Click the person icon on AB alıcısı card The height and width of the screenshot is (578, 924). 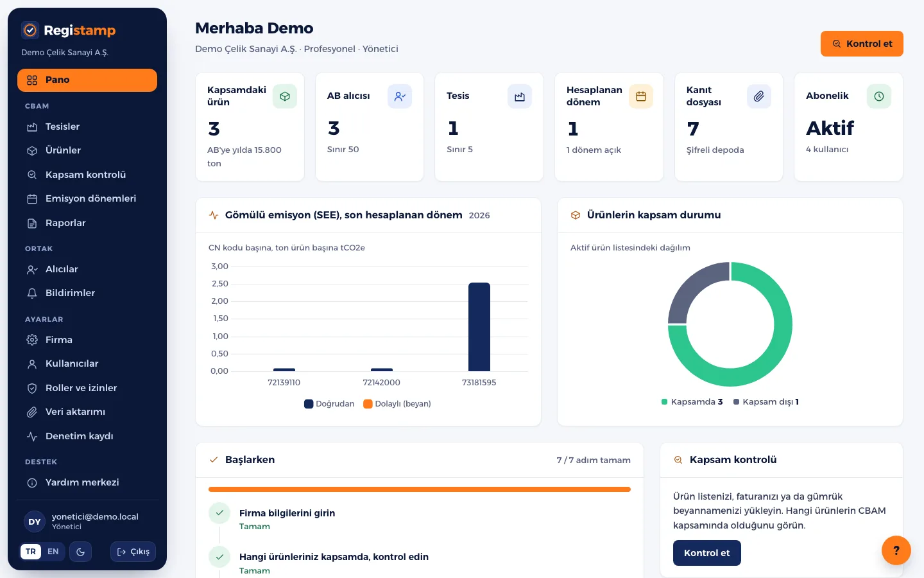pos(400,96)
